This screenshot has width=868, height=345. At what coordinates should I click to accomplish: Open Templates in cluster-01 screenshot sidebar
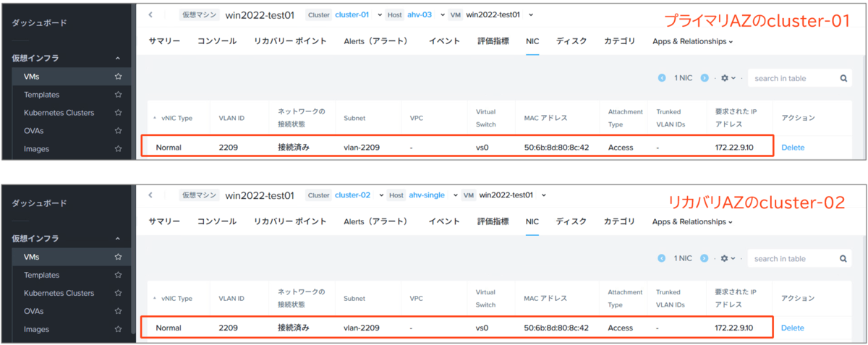[42, 94]
